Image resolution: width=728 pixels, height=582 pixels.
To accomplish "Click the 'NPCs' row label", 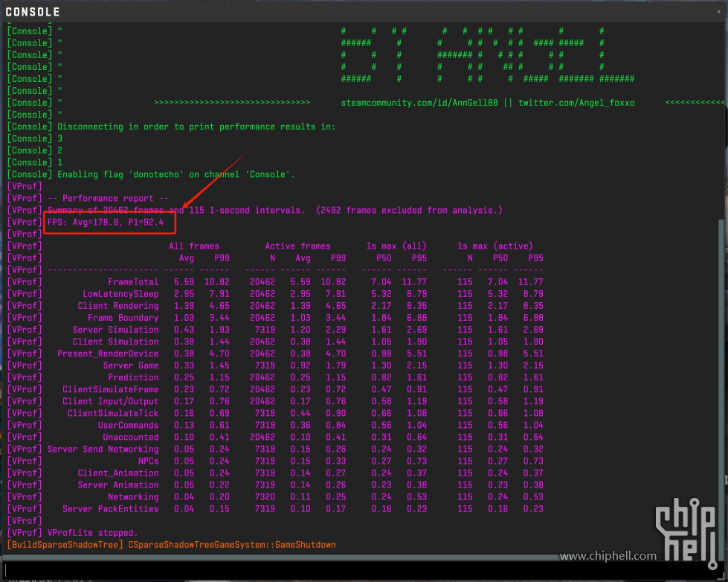I will (149, 461).
